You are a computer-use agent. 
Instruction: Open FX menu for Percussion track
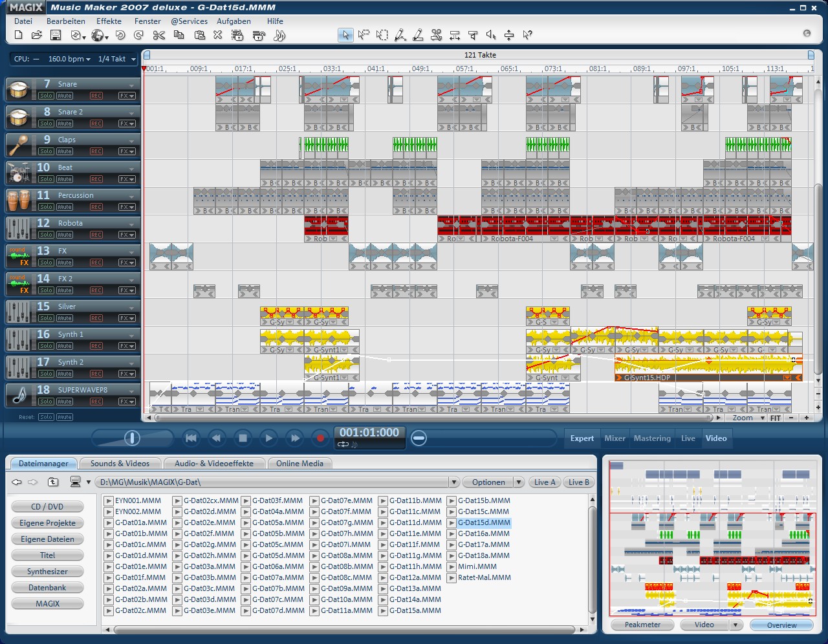(127, 207)
